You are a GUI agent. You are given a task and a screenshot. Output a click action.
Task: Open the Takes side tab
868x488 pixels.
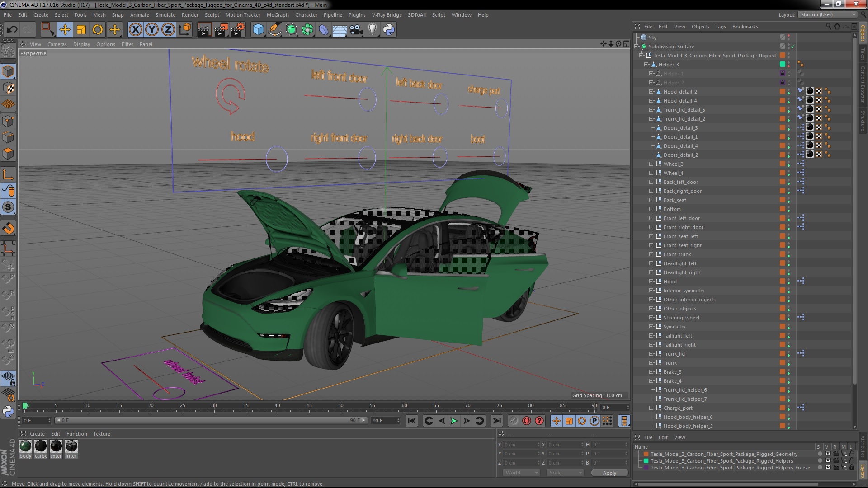[x=863, y=54]
